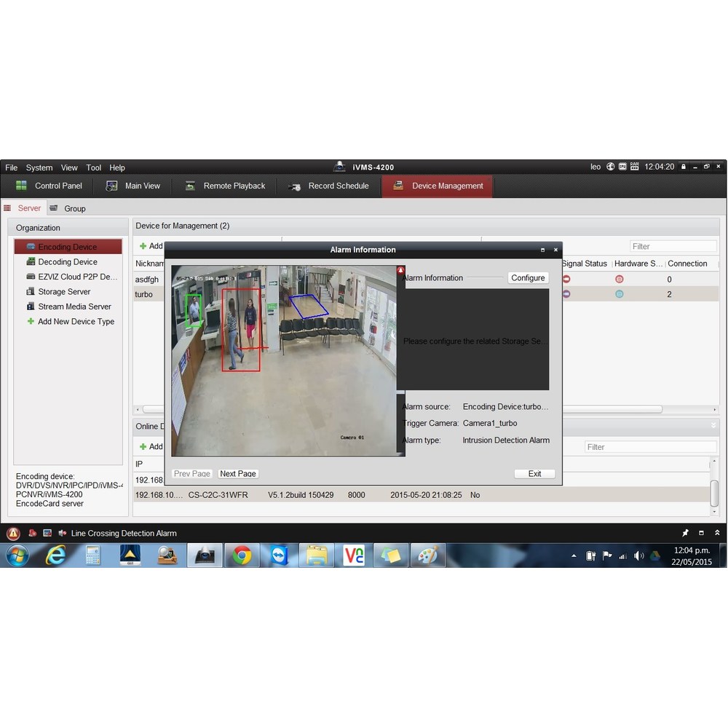This screenshot has width=728, height=728.
Task: Open TeamViewer from taskbar
Action: tap(280, 555)
